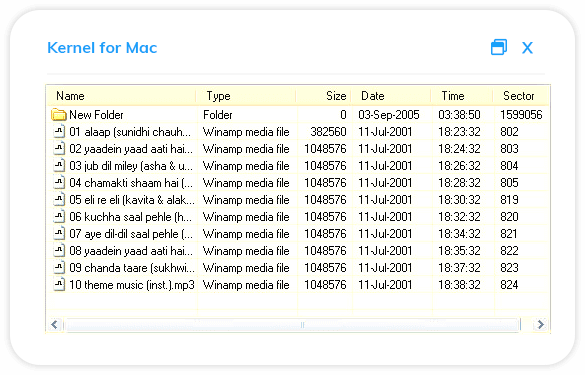Sort list by Type column header
The height and width of the screenshot is (375, 585).
tap(246, 96)
